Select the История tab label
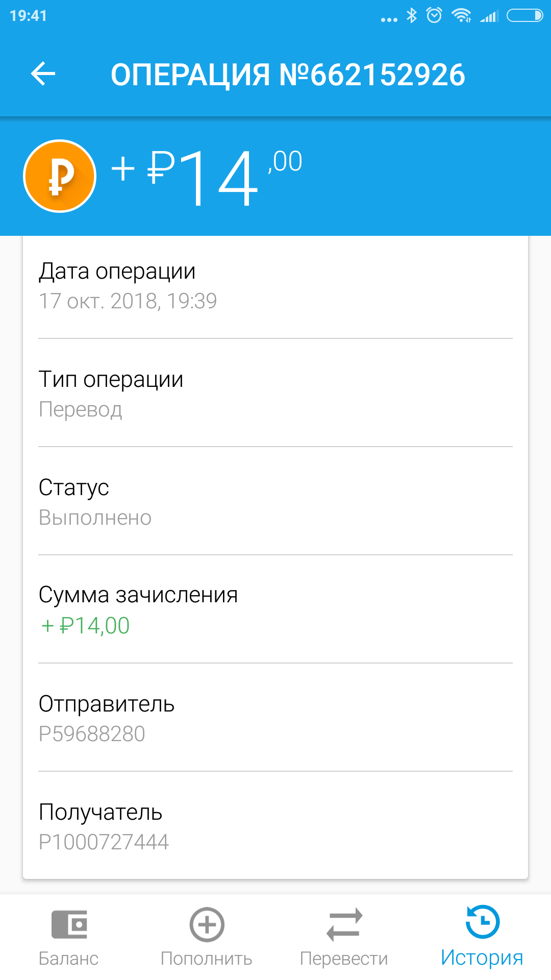 coord(482,958)
